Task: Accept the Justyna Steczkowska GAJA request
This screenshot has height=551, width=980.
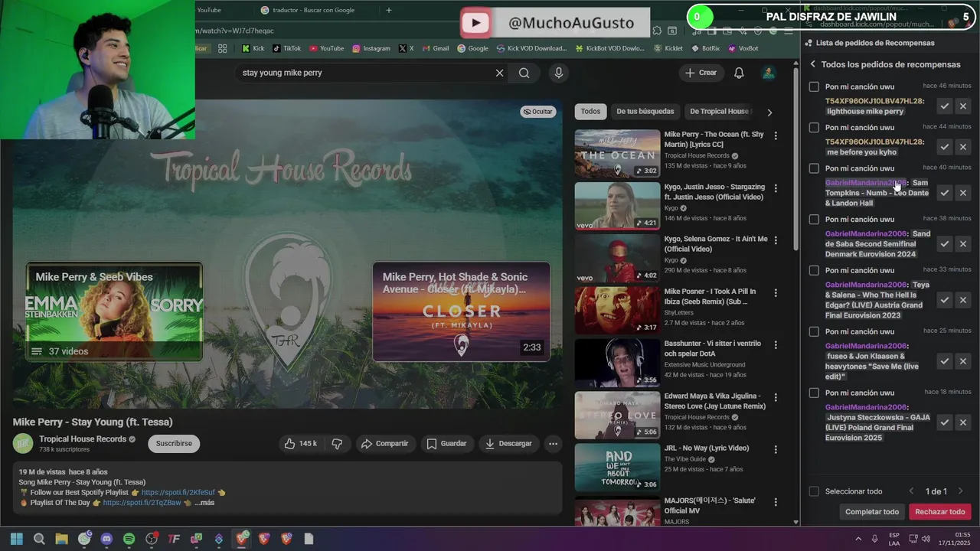Action: point(945,422)
